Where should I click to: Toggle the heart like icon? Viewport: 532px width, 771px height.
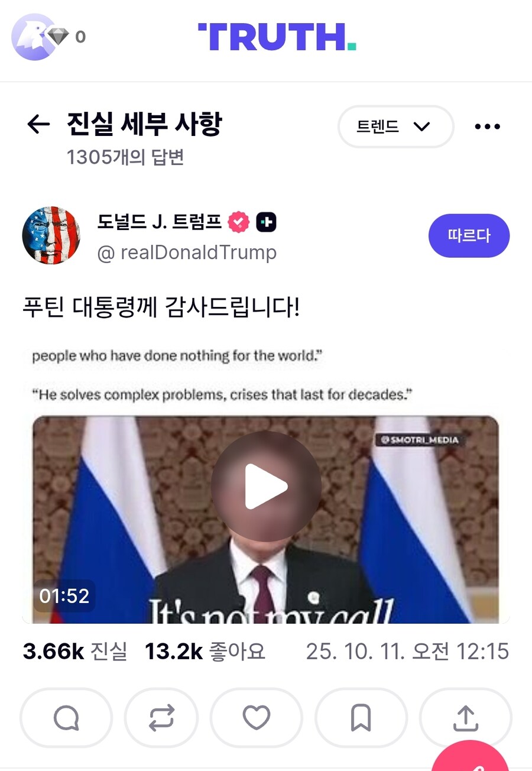coord(257,718)
